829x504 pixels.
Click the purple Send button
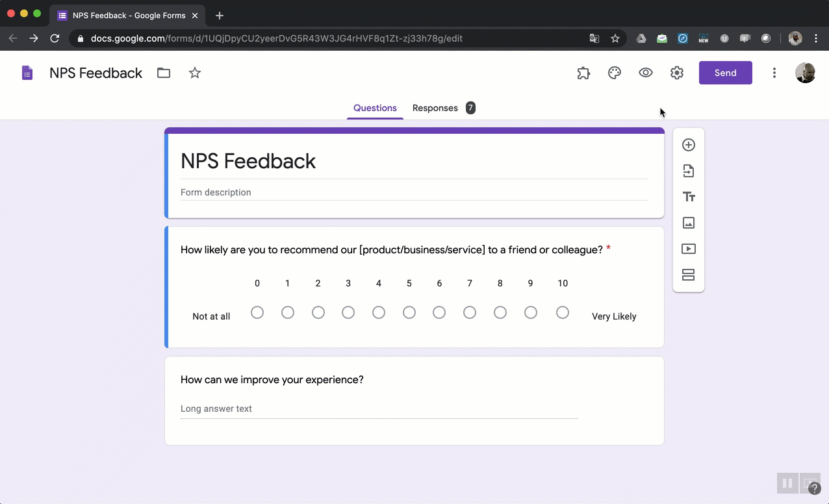(x=726, y=73)
